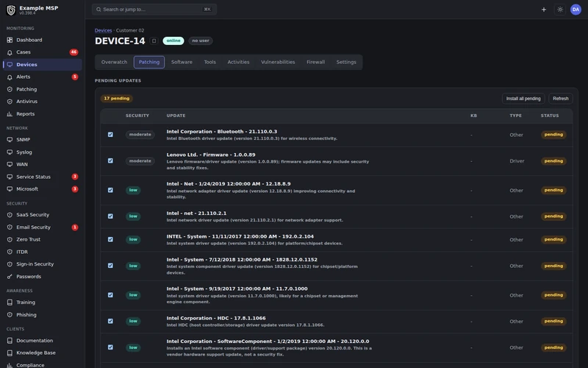Open Syslog network item
Screen dimensions: 588x368
point(42,152)
